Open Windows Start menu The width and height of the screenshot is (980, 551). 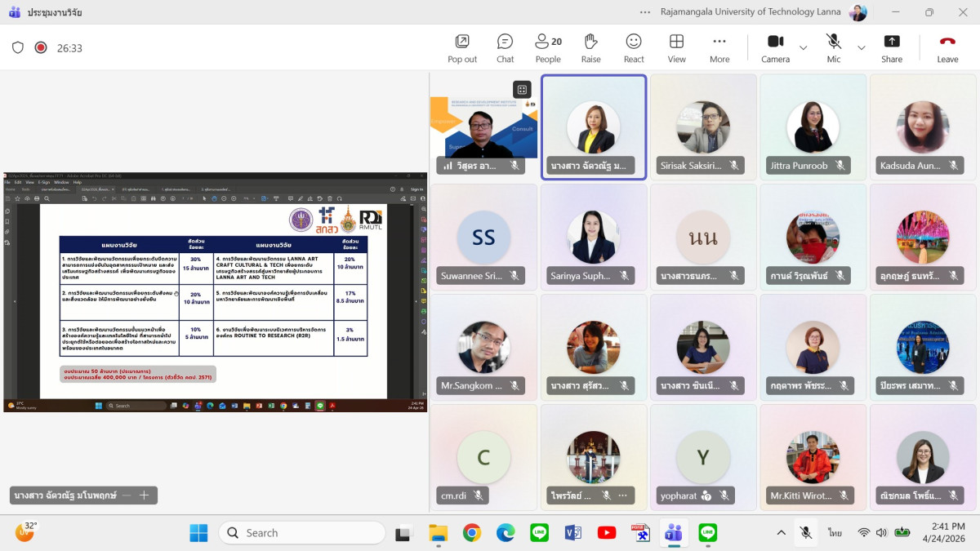click(x=198, y=533)
